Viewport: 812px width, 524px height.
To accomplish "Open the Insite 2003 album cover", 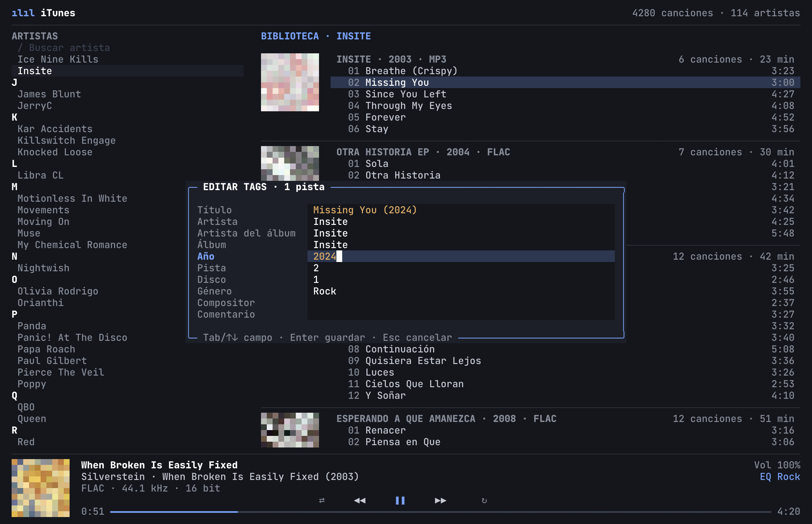I will tap(290, 82).
